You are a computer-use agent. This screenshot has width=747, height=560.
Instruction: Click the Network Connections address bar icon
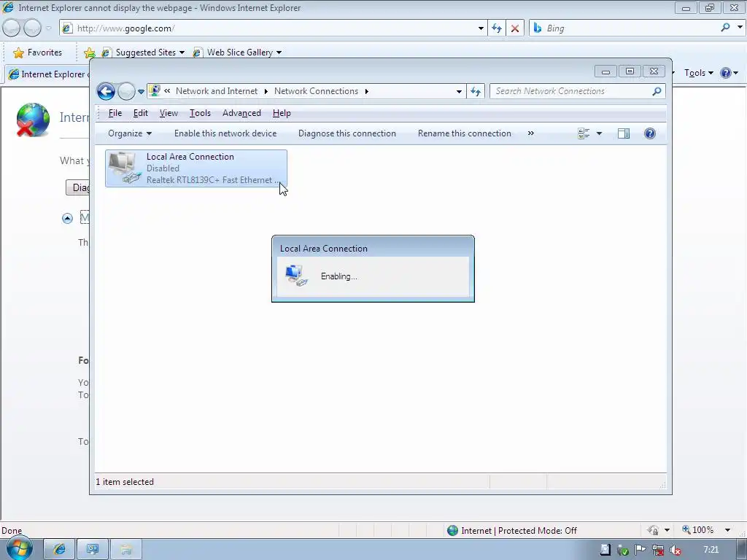coord(155,90)
